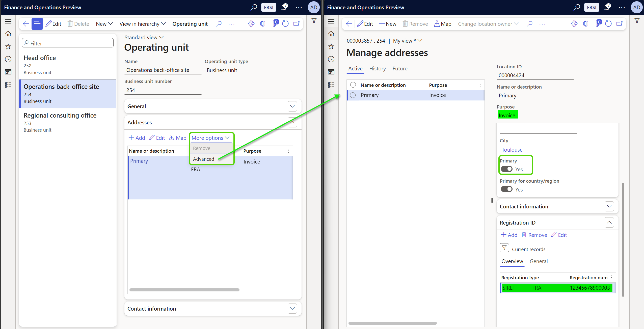
Task: Select the SIRET registration row
Action: point(557,288)
